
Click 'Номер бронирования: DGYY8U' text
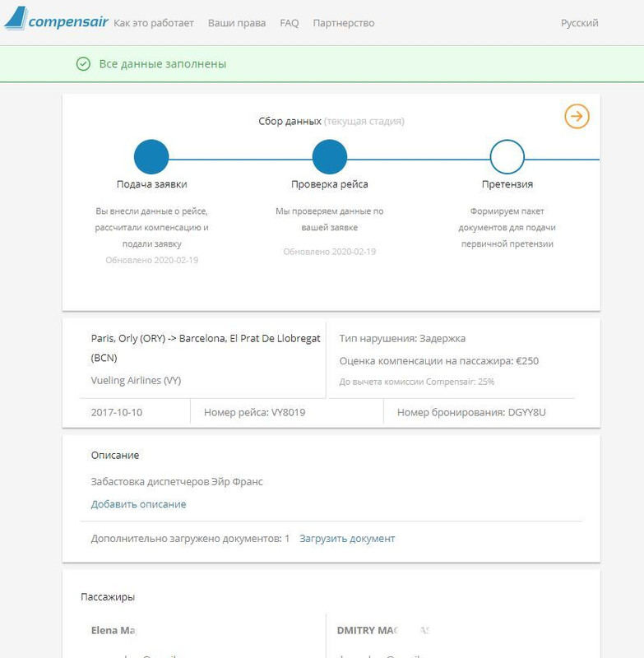(471, 413)
